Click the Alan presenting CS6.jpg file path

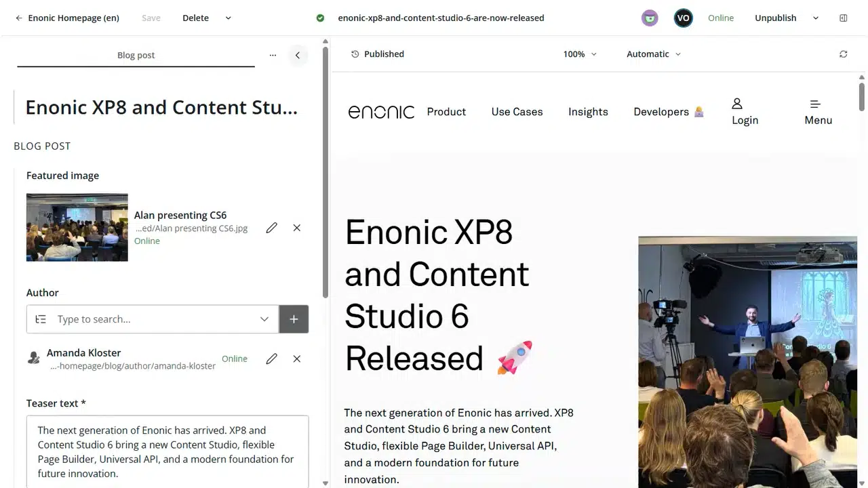(x=191, y=228)
